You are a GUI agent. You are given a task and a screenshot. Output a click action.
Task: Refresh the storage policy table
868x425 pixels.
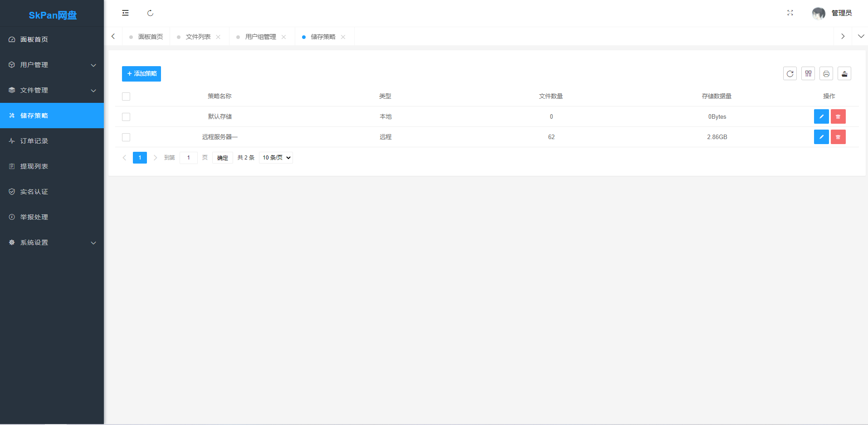pyautogui.click(x=790, y=74)
